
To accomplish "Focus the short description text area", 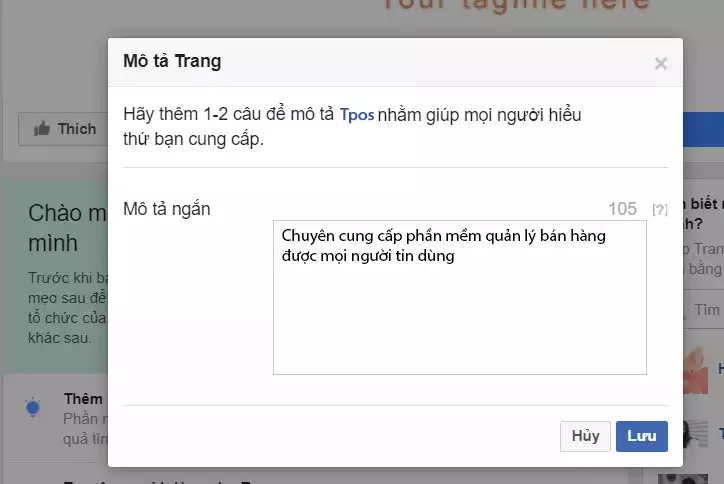I will (x=459, y=297).
